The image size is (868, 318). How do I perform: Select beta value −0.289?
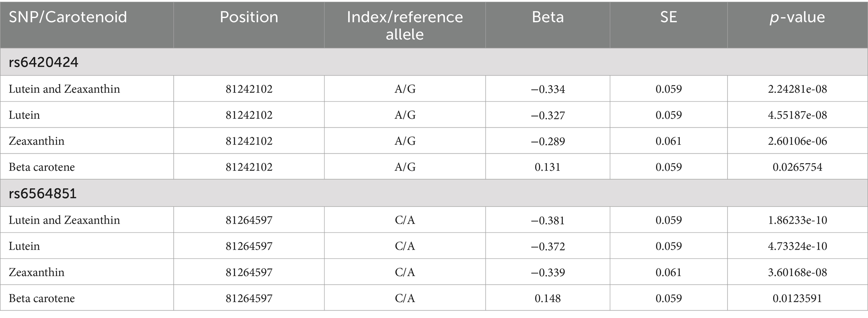548,141
